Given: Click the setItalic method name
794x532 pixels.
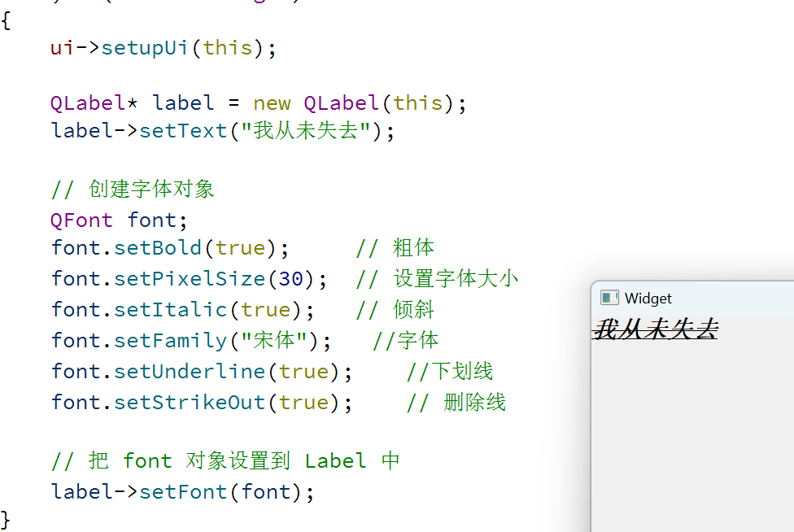Looking at the screenshot, I should tap(171, 310).
